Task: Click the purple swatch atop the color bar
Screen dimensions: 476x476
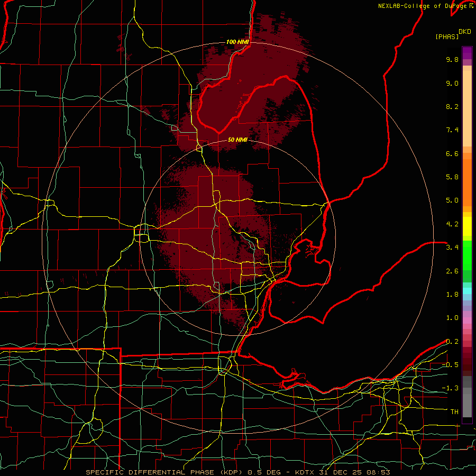Action: click(467, 53)
